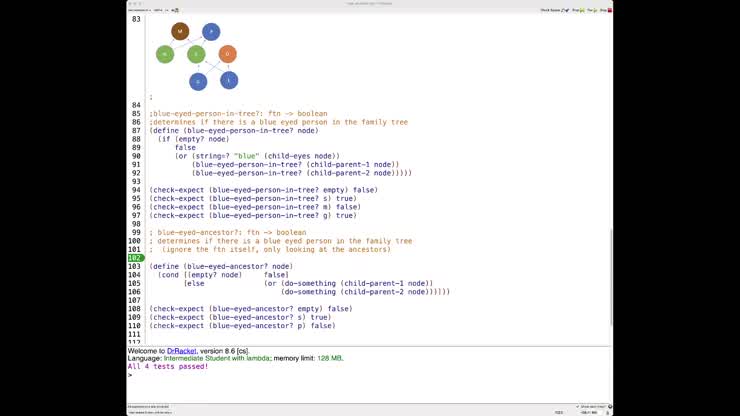Click the 'All expressions are covered' status message
This screenshot has height=416, width=740.
pos(148,406)
